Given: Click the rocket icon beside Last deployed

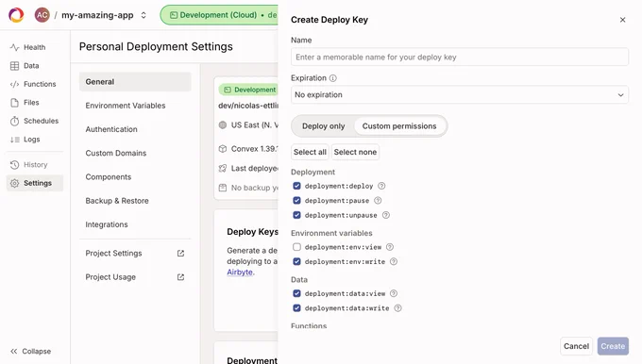Looking at the screenshot, I should [223, 168].
